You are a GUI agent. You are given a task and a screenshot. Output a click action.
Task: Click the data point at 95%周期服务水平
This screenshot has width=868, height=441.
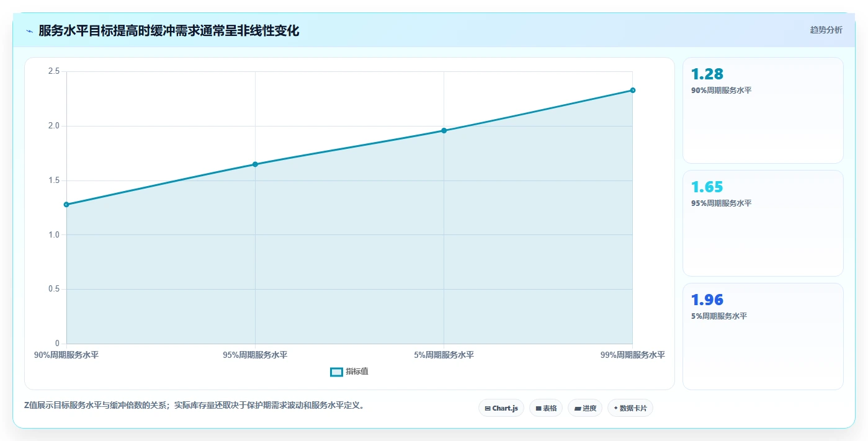coord(255,164)
